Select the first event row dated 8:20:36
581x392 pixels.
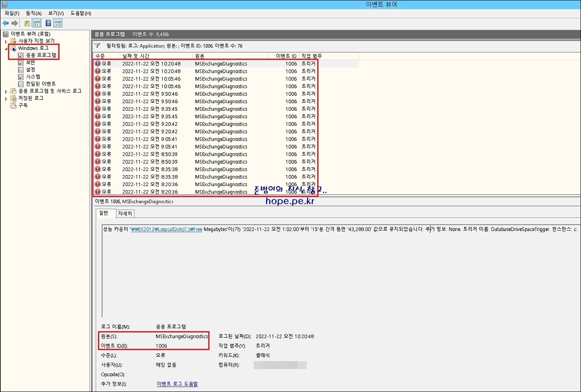[x=226, y=184]
